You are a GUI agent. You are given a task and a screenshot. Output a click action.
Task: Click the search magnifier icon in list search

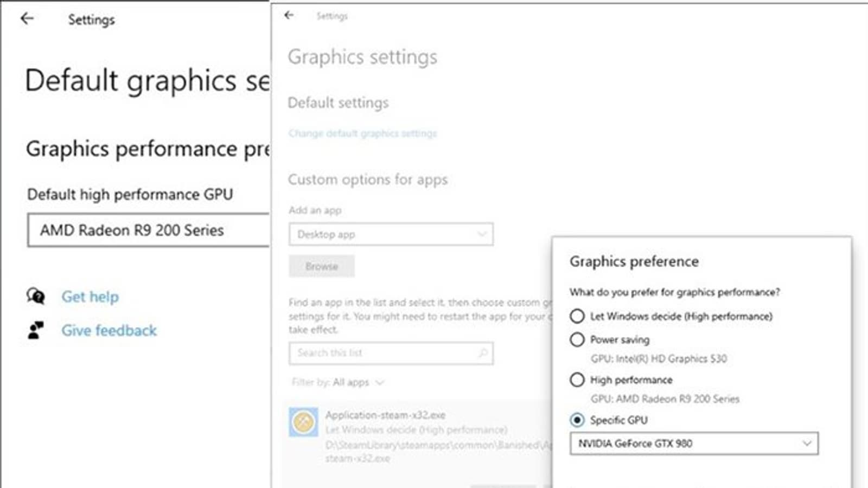click(x=482, y=353)
